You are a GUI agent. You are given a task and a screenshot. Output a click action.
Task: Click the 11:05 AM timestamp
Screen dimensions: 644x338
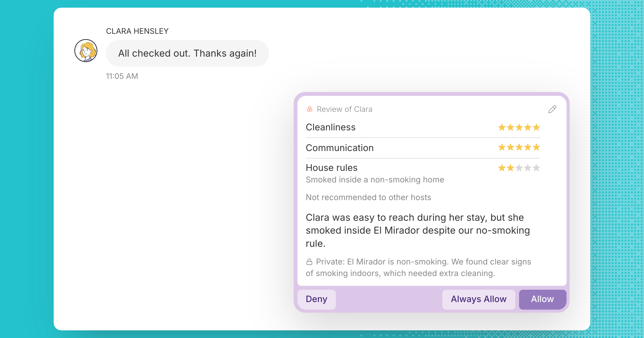tap(122, 76)
